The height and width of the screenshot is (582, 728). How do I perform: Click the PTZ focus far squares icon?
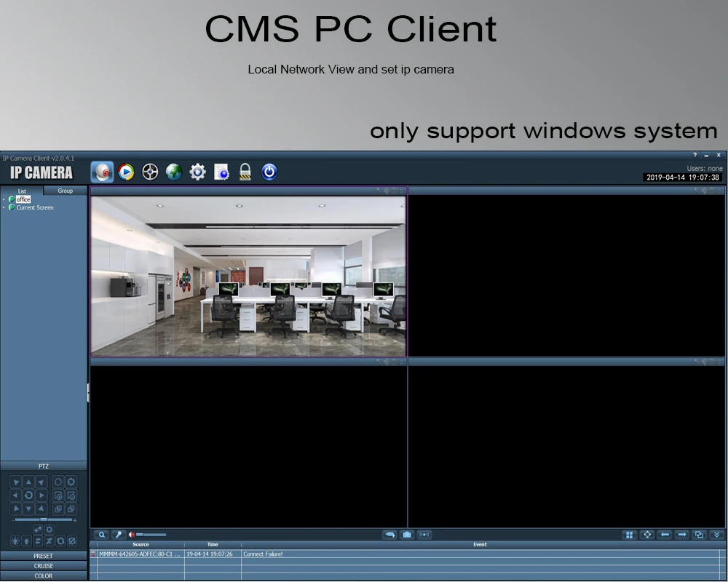click(x=71, y=509)
